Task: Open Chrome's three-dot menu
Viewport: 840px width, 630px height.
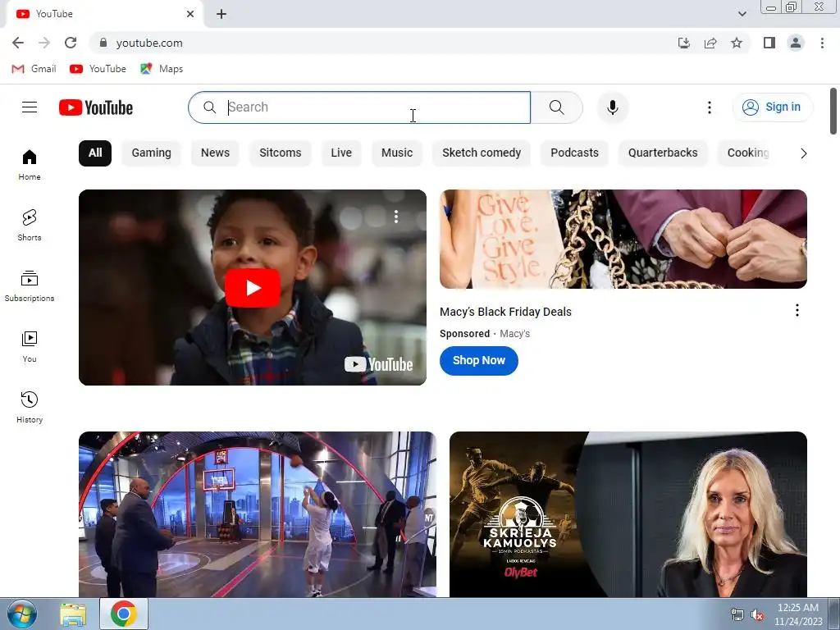Action: (822, 43)
